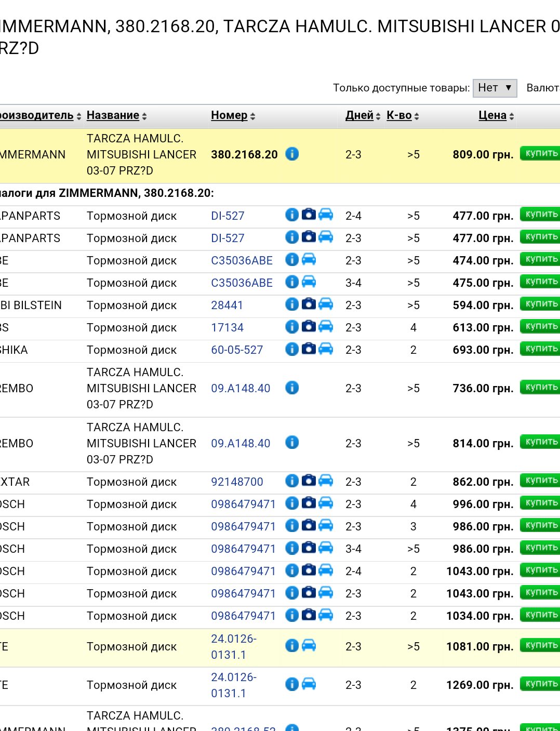
Task: Open info icon for 09.A148.40 priced 736.00
Action: coord(292,388)
